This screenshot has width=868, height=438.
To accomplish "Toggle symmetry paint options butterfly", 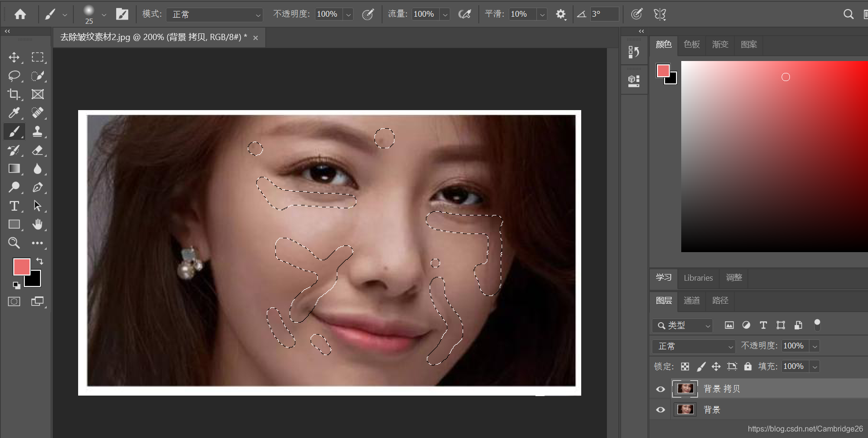I will (660, 14).
